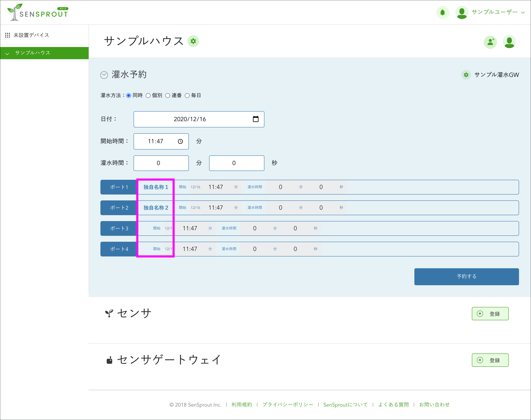Select 個別 irrigation method

tap(148, 95)
